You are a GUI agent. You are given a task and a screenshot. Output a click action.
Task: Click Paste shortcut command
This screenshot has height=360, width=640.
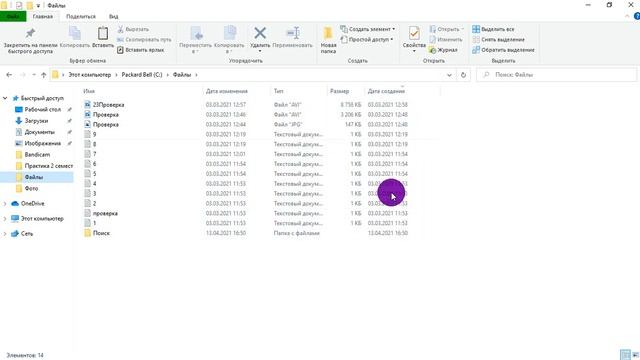pyautogui.click(x=141, y=50)
